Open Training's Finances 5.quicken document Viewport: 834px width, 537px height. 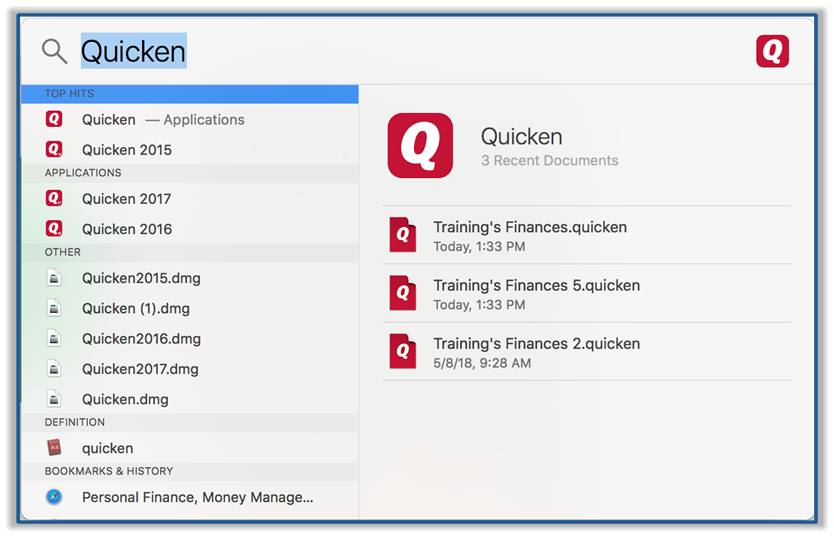(x=536, y=294)
